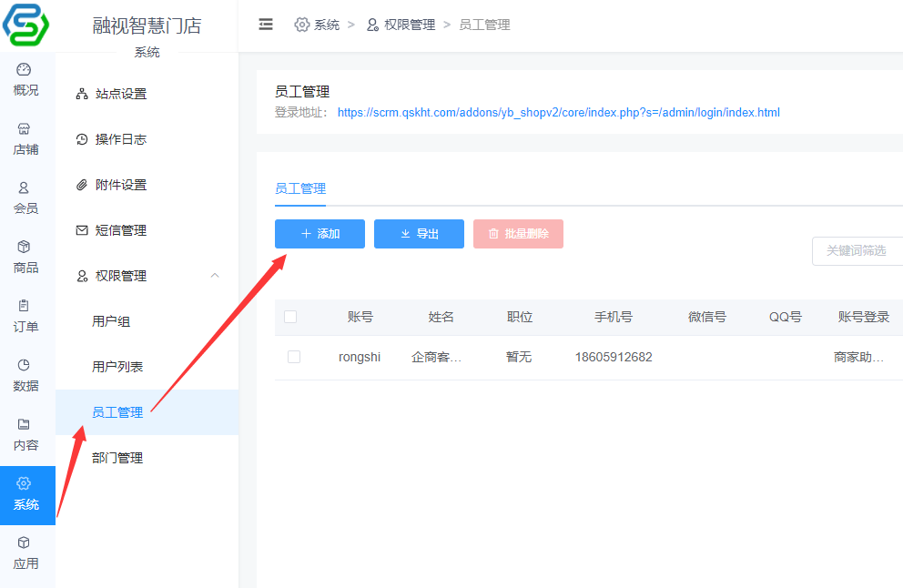Click the QQ号 column header
The image size is (903, 588).
pyautogui.click(x=786, y=317)
